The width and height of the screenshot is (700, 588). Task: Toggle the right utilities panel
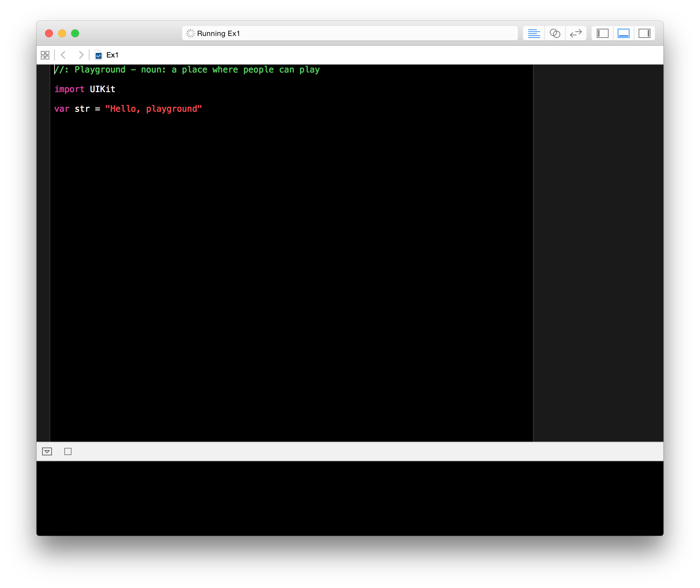pyautogui.click(x=644, y=33)
